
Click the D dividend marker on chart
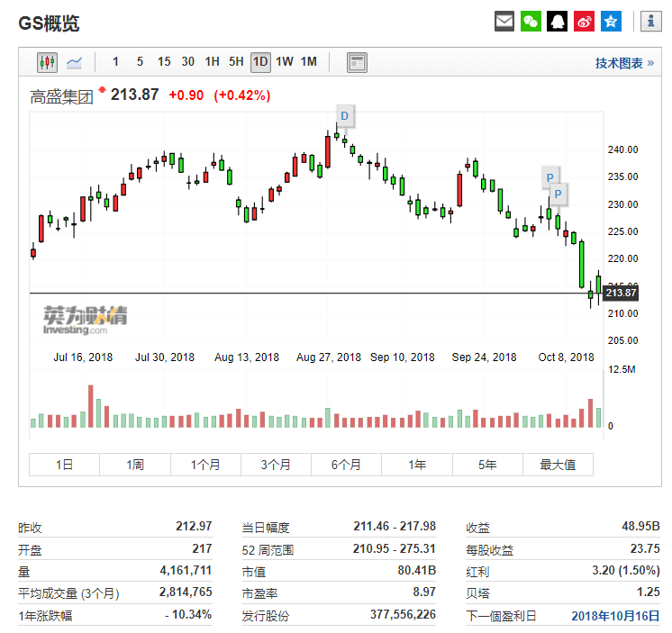point(344,115)
